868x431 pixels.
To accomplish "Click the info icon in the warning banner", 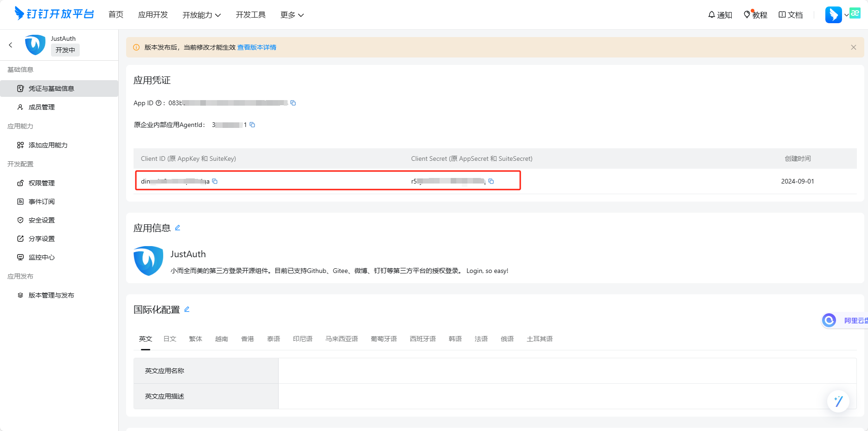I will point(136,47).
